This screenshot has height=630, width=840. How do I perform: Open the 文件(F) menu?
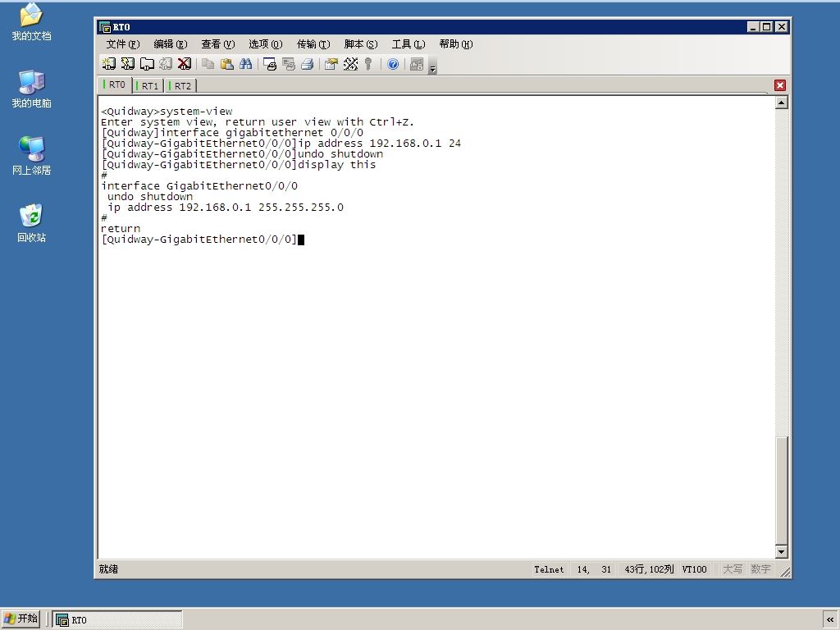123,44
